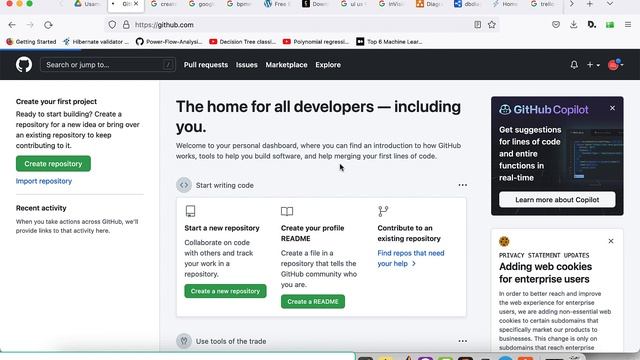Click Learn more about Copilot button
Viewport: 640px width, 360px height.
pyautogui.click(x=557, y=200)
